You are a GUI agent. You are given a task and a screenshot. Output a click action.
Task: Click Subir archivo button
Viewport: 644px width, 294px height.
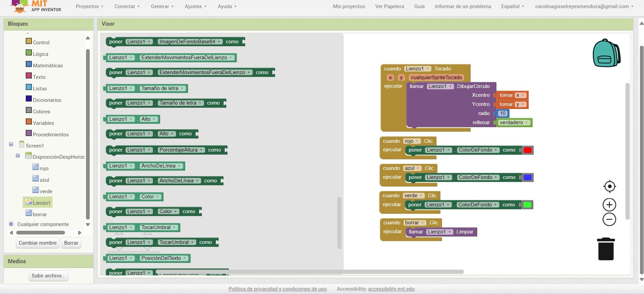(x=48, y=276)
